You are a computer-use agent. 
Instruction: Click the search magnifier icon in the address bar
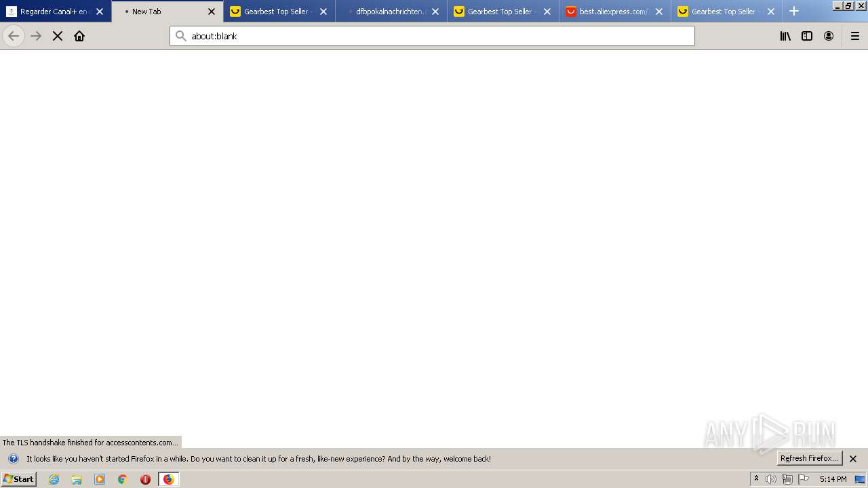pyautogui.click(x=180, y=36)
